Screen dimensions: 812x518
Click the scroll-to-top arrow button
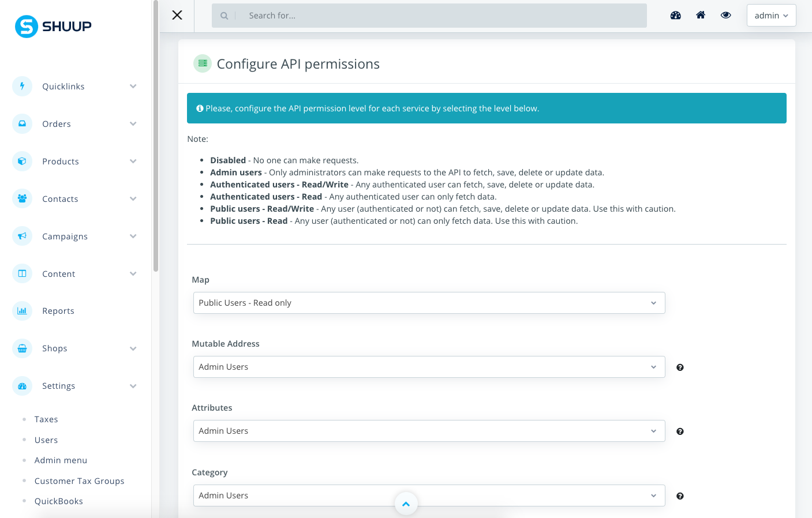pos(406,504)
